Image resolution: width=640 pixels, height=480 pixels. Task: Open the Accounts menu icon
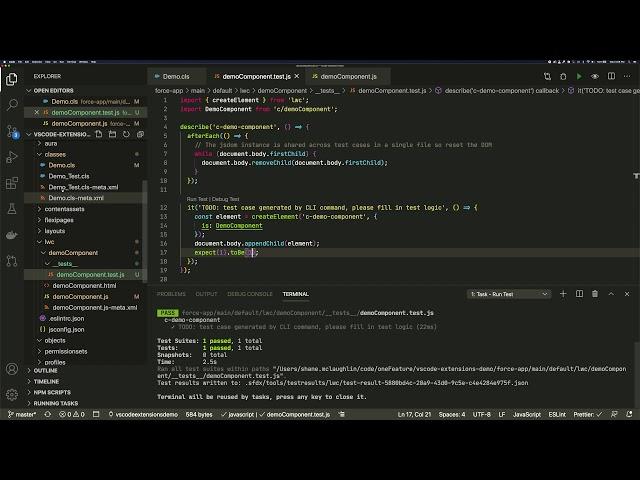pyautogui.click(x=12, y=369)
